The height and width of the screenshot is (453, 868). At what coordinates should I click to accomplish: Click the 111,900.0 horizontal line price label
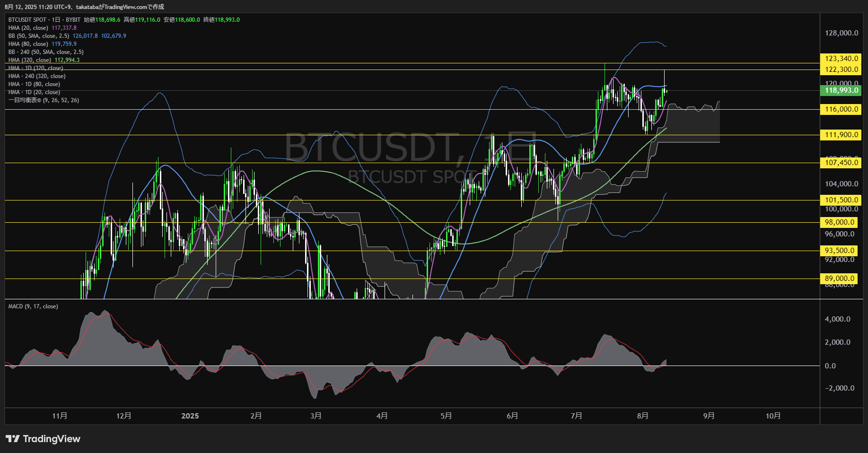click(x=842, y=135)
